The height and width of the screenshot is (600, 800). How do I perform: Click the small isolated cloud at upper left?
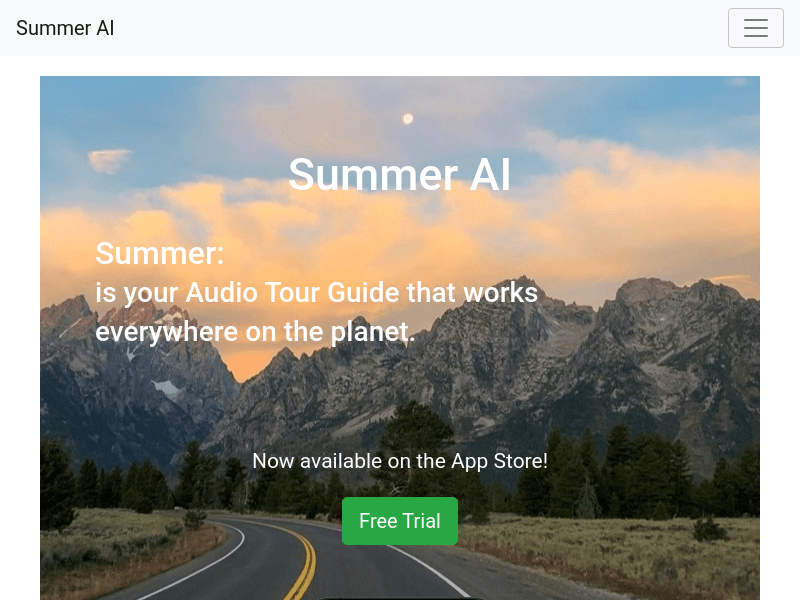(x=108, y=160)
